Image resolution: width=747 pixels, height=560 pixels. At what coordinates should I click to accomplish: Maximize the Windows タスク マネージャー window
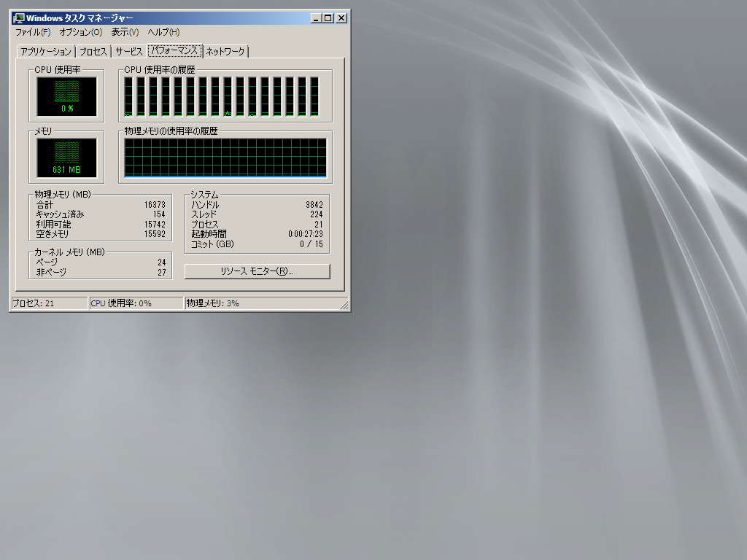pyautogui.click(x=328, y=18)
